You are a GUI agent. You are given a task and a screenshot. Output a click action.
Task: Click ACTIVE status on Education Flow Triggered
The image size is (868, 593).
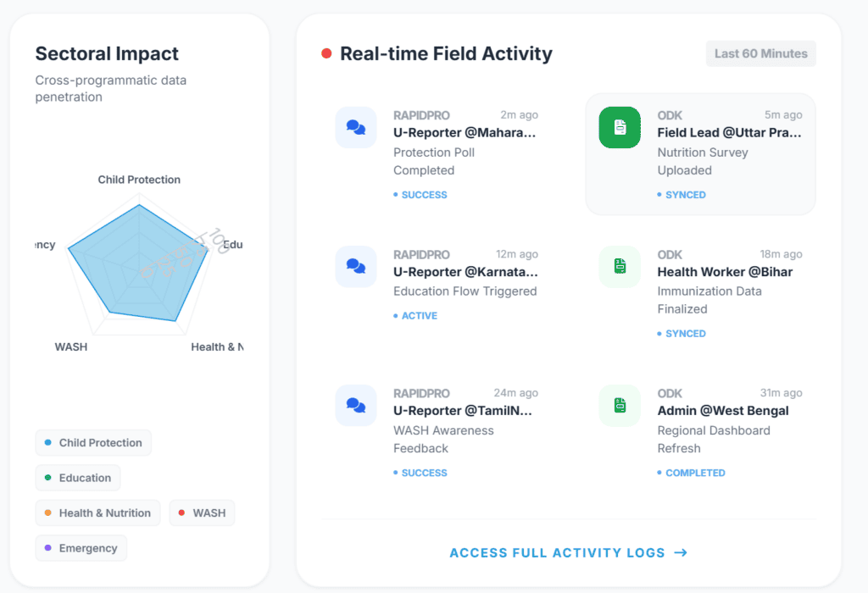point(418,315)
